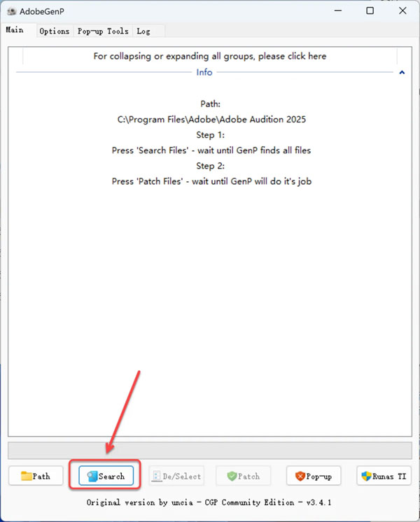Minimize the AdobeGenP window
420x522 pixels.
click(x=338, y=10)
